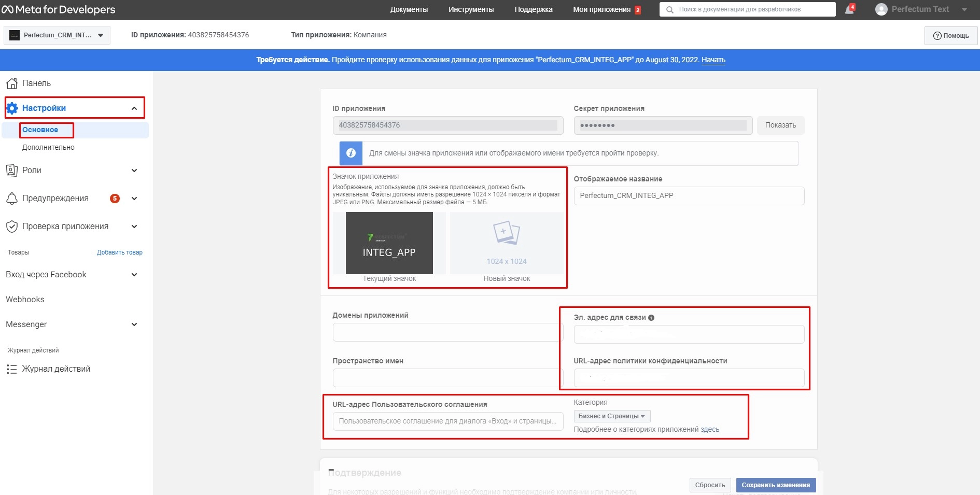Click the Roles person icon
The width and height of the screenshot is (980, 495).
point(12,171)
